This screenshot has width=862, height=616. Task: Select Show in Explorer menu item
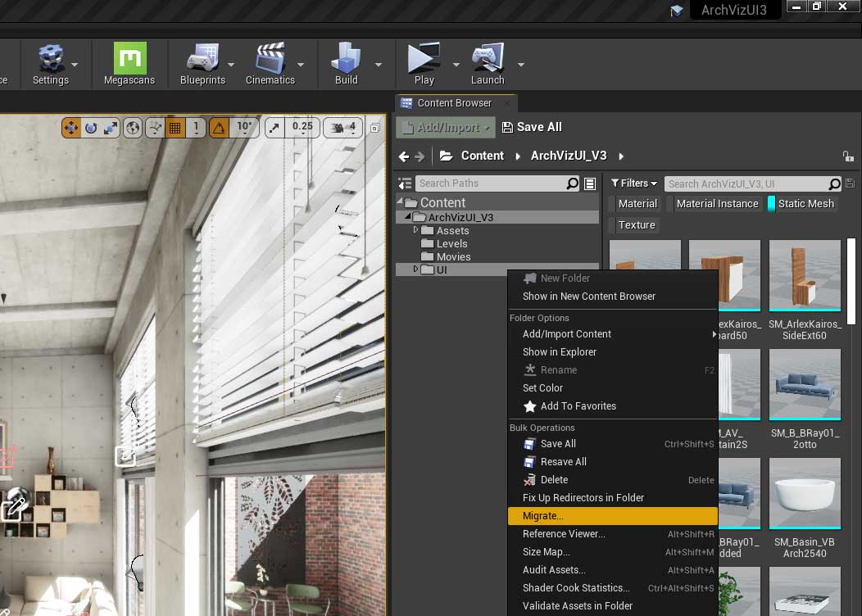[612, 352]
